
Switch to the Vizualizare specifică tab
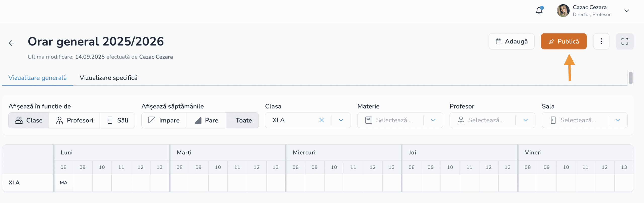click(x=108, y=78)
